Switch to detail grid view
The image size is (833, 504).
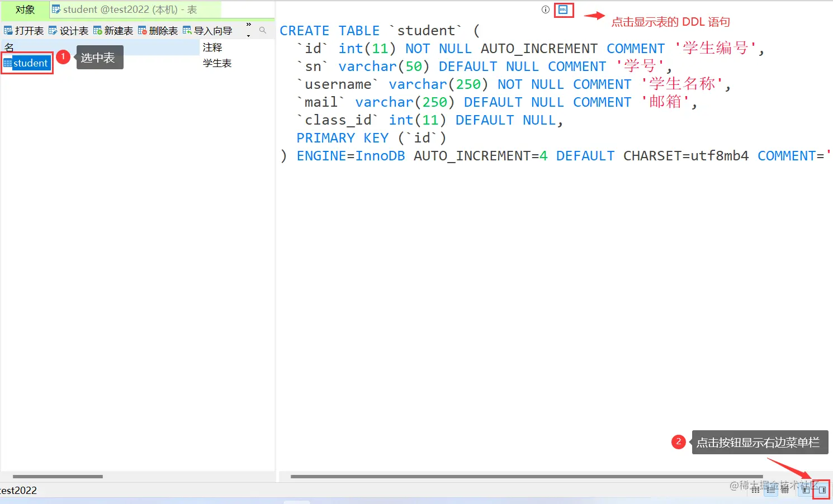(x=785, y=489)
